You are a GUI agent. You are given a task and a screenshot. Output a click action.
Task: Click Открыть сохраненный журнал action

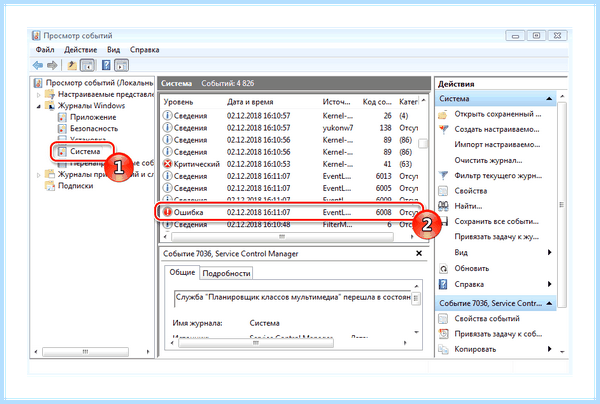tap(497, 114)
